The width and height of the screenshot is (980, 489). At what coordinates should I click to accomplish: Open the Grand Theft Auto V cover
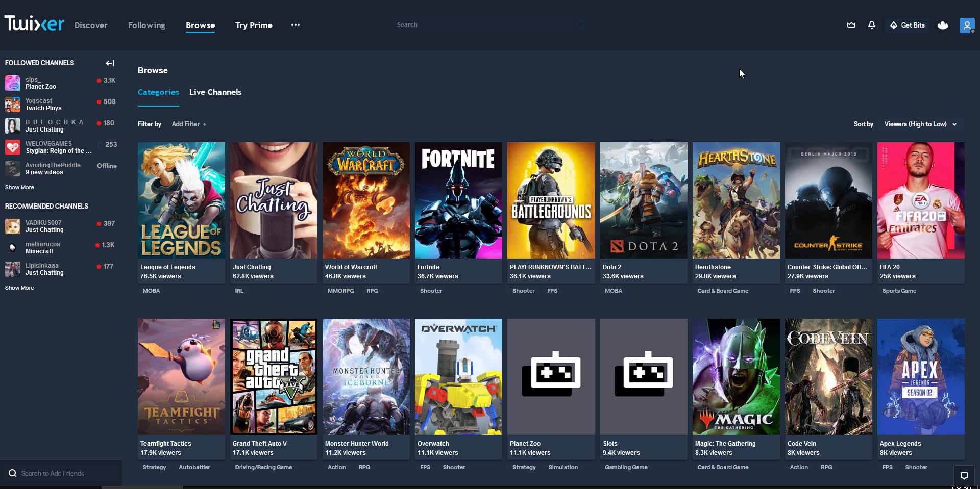point(274,377)
